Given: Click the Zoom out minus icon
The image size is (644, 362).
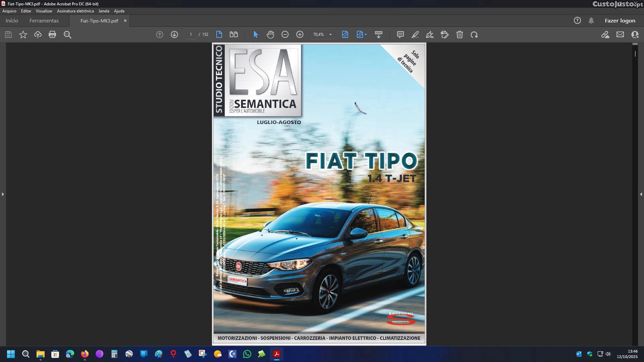Looking at the screenshot, I should pyautogui.click(x=285, y=35).
